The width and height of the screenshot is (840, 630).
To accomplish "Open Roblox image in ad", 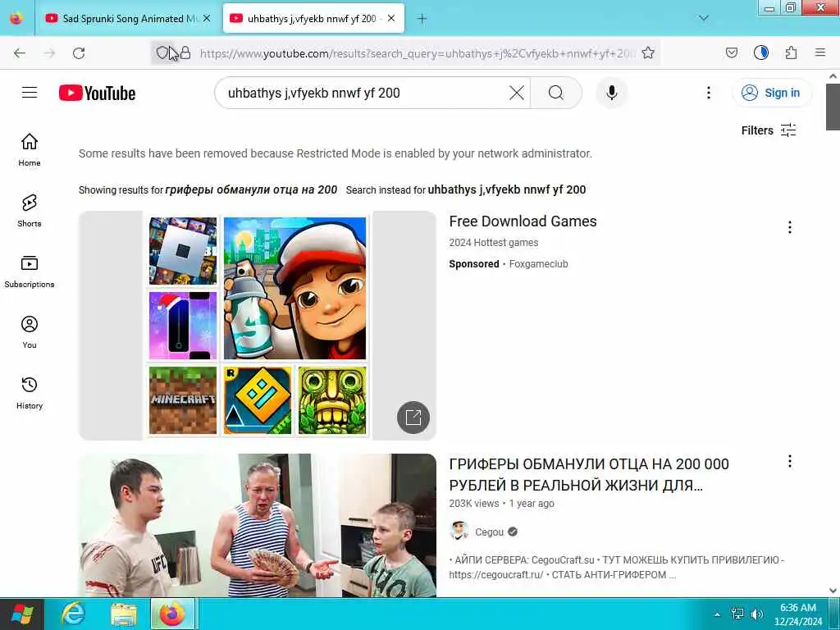I will pyautogui.click(x=183, y=251).
